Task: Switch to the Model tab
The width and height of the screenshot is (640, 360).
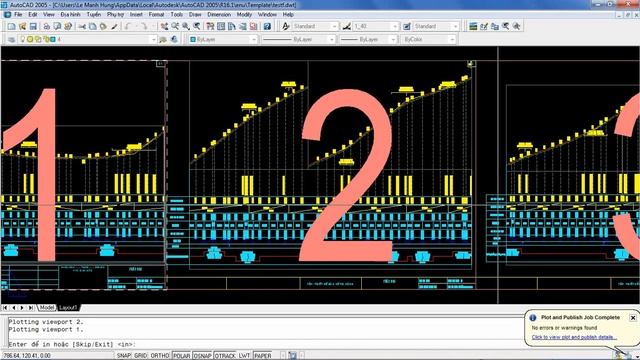Action: [47, 307]
